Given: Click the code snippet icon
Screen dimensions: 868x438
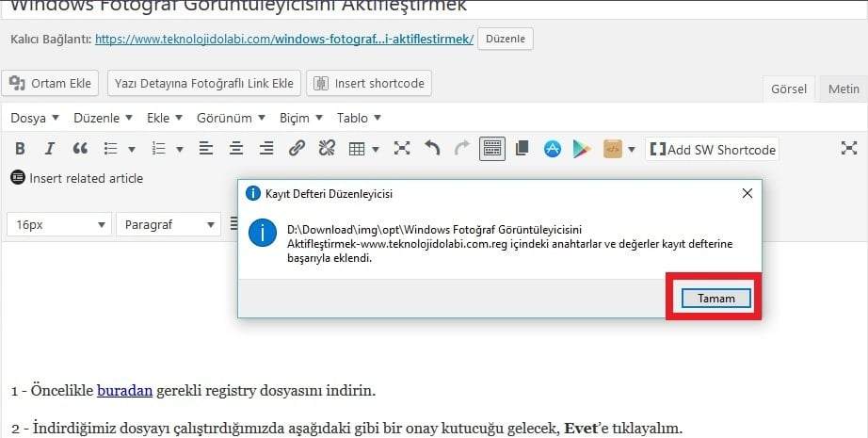Looking at the screenshot, I should tap(613, 149).
